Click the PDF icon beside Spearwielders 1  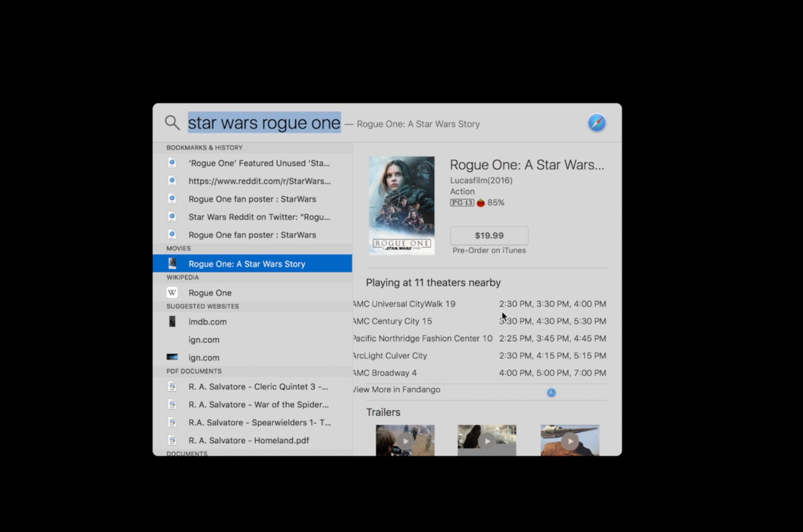pyautogui.click(x=172, y=422)
